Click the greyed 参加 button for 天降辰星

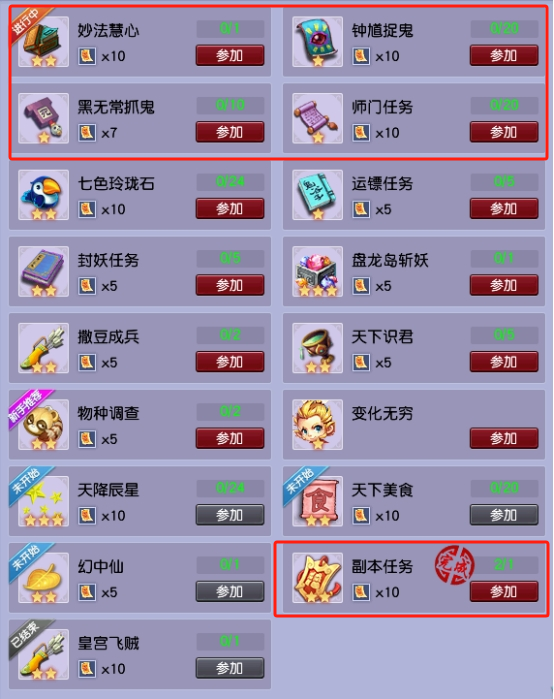point(230,515)
